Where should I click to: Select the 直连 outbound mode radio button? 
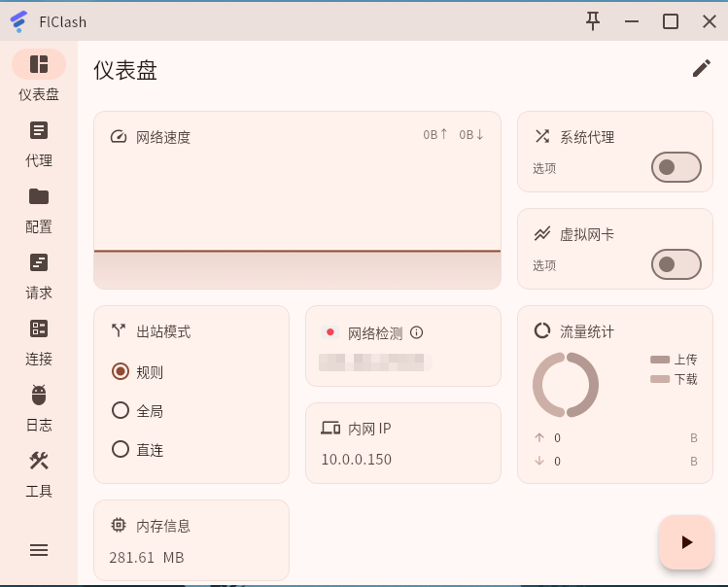click(121, 449)
